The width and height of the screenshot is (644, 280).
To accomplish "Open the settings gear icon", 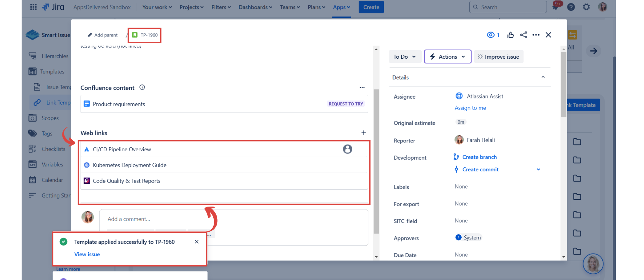I will pos(586,7).
